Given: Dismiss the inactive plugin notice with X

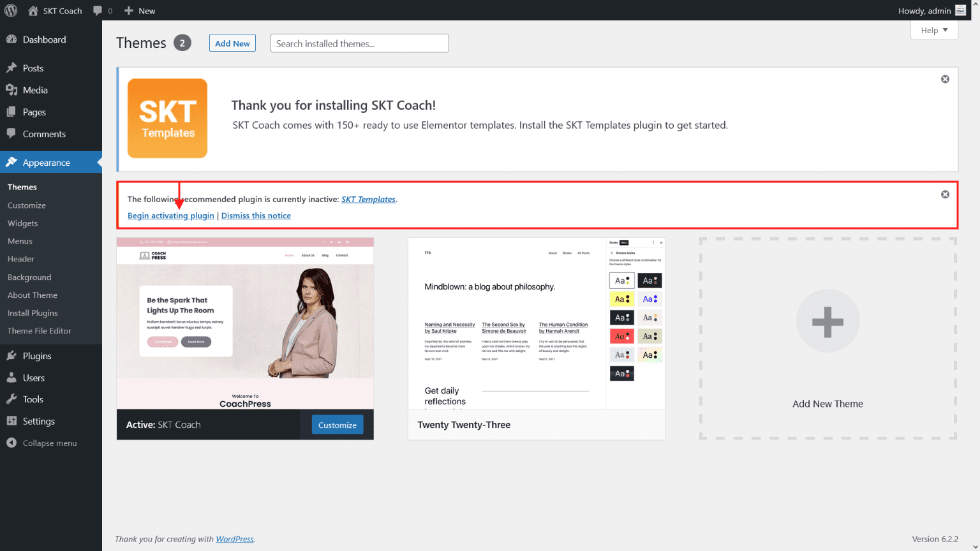Looking at the screenshot, I should point(945,195).
